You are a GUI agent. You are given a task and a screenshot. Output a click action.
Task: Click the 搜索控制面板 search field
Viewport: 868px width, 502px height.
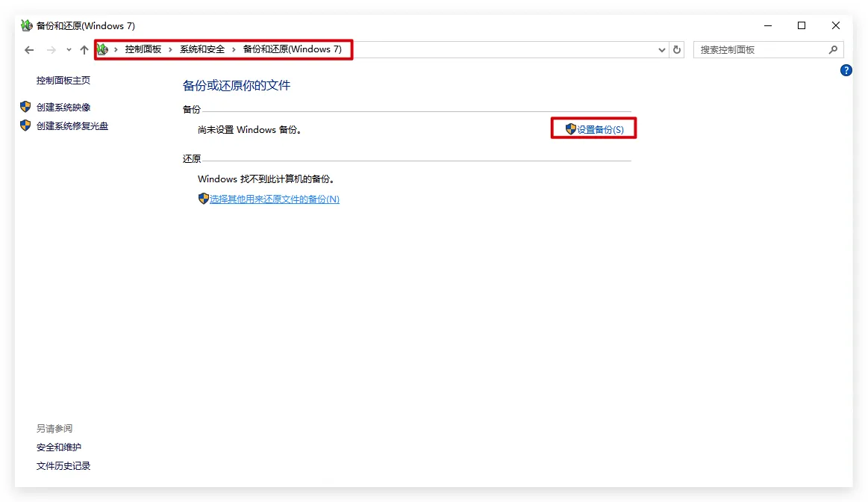pos(760,50)
